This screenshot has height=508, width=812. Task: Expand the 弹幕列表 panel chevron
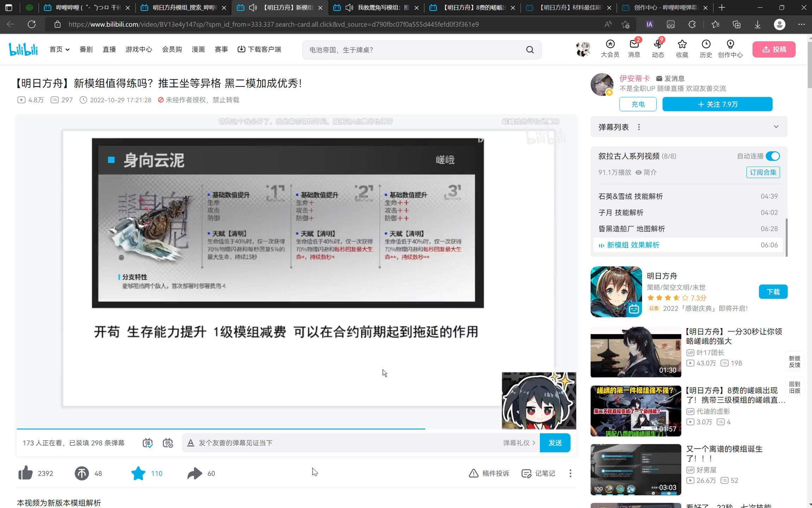click(x=776, y=127)
